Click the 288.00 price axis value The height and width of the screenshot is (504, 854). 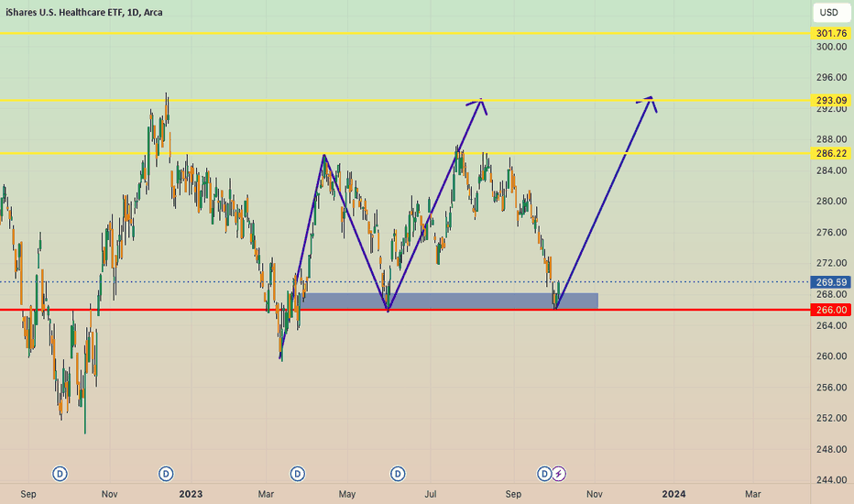coord(831,139)
